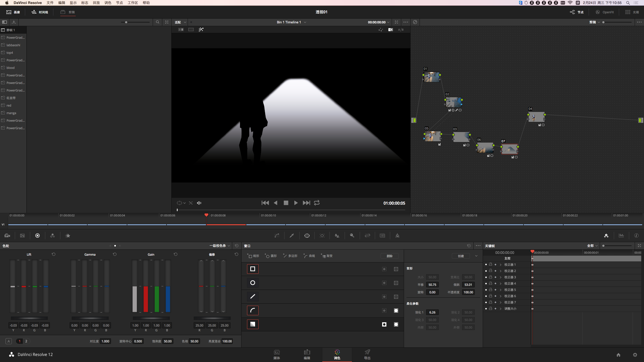The image size is (644, 362).
Task: Open the 一级校色条 mode dropdown
Action: coord(220,246)
